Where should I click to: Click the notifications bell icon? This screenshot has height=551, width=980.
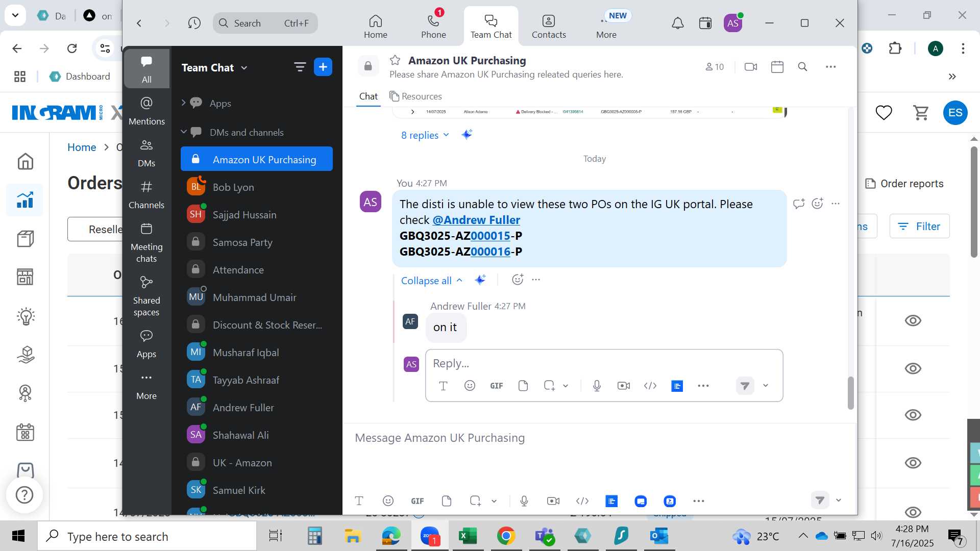tap(677, 23)
